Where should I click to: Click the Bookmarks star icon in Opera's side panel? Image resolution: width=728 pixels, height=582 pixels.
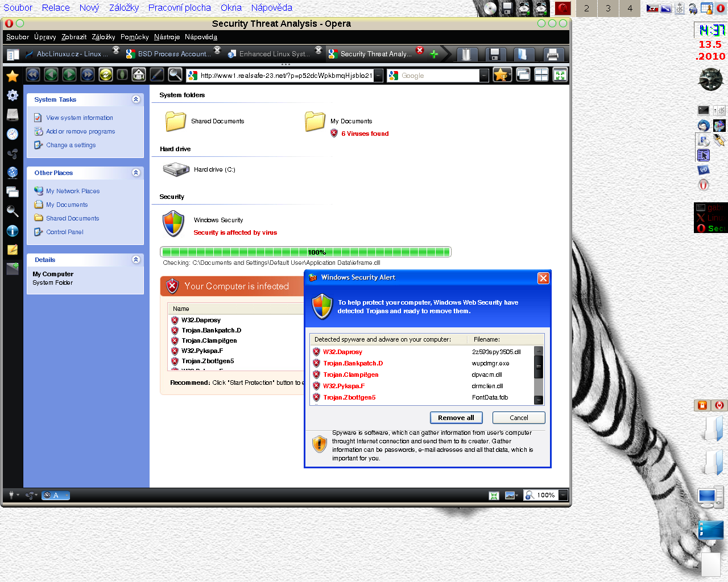[13, 76]
